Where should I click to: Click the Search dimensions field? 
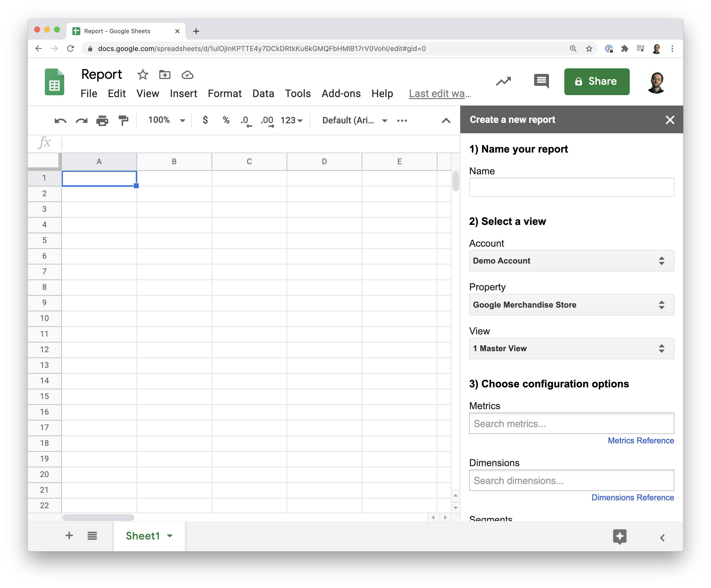(571, 480)
